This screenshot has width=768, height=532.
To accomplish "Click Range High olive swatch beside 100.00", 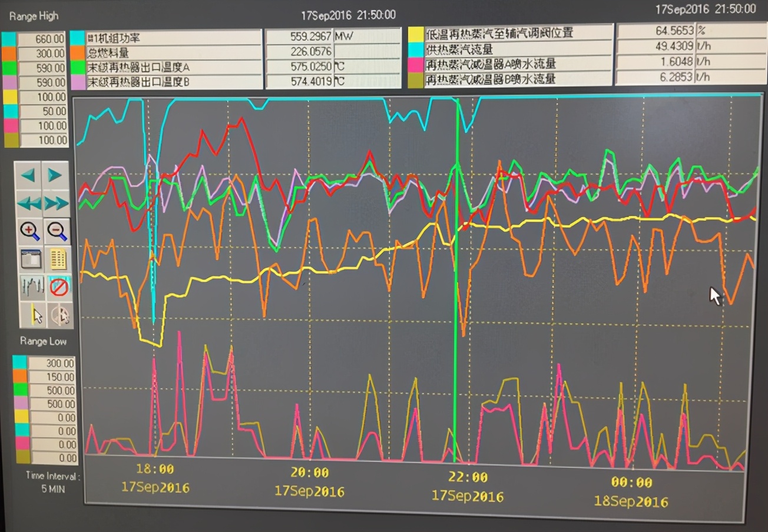I will click(13, 140).
